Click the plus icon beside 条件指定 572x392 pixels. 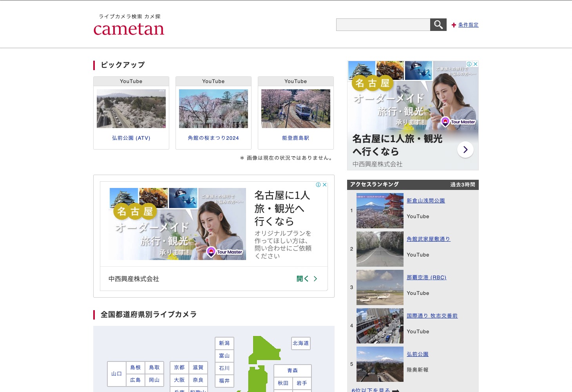[454, 25]
